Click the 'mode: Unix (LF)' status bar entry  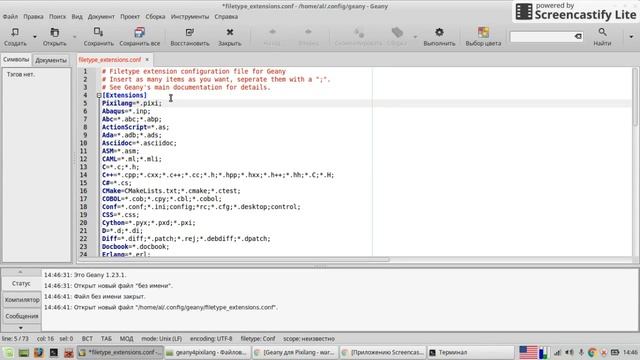162,339
